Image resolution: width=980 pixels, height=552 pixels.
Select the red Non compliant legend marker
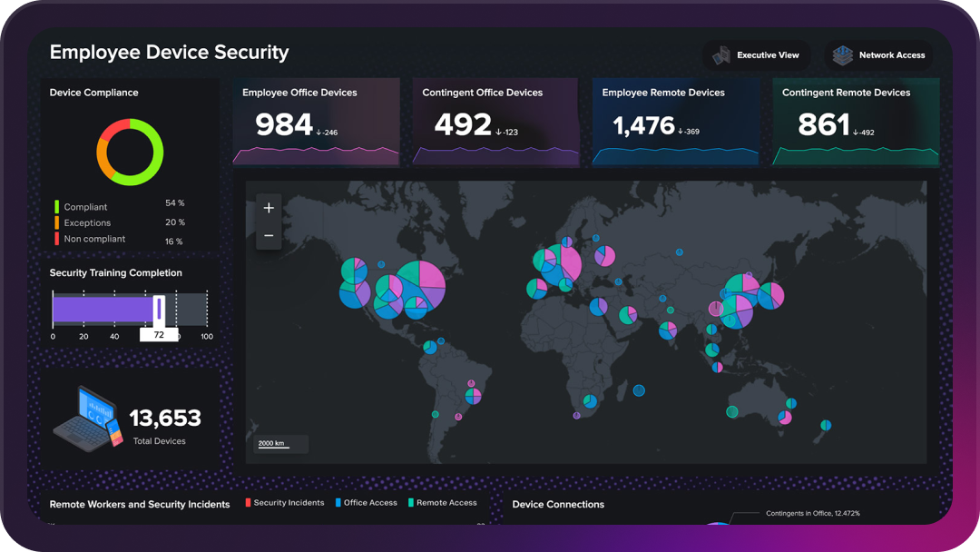click(56, 239)
